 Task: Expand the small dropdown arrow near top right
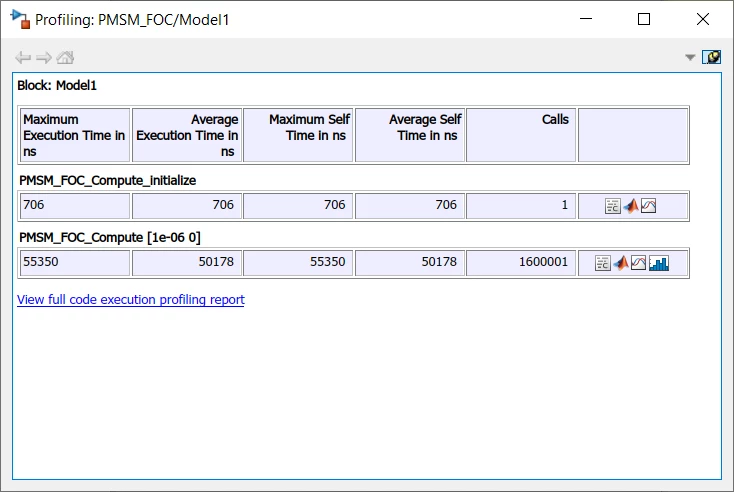[x=690, y=58]
